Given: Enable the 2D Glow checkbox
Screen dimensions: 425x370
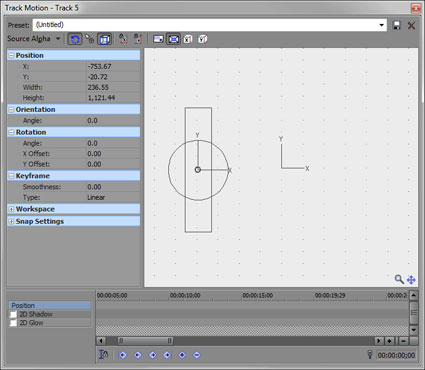Looking at the screenshot, I should pyautogui.click(x=13, y=323).
